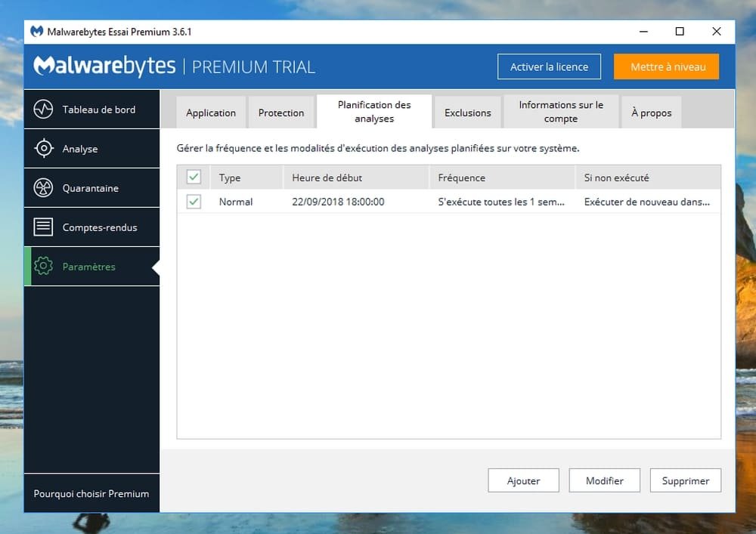756x534 pixels.
Task: Click the 22/09/2018 18:00:00 start time
Action: pos(338,202)
